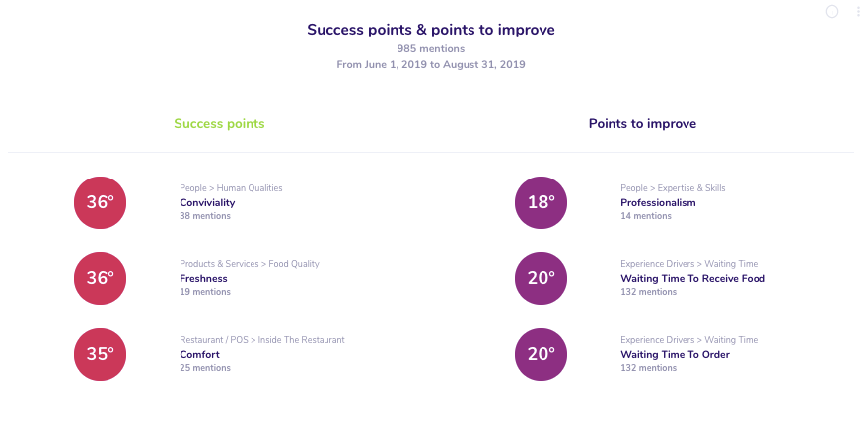
Task: Click the 35° Comfort score circle
Action: (101, 354)
